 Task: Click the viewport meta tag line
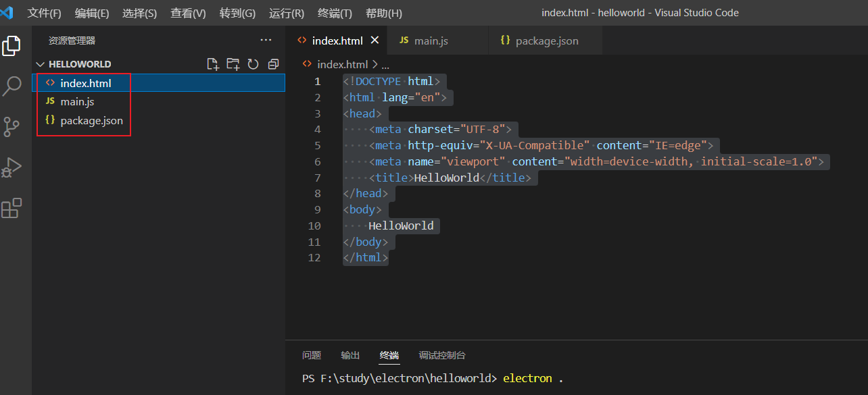[x=597, y=162]
